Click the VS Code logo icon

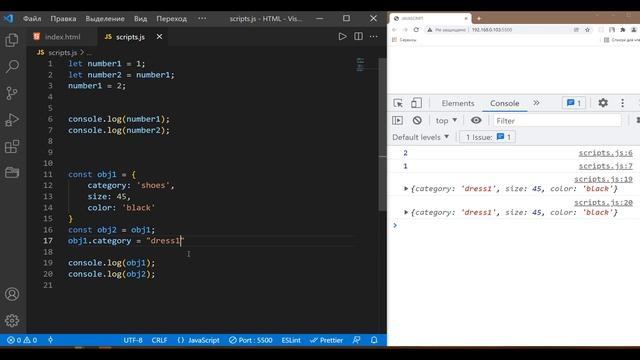[x=9, y=18]
